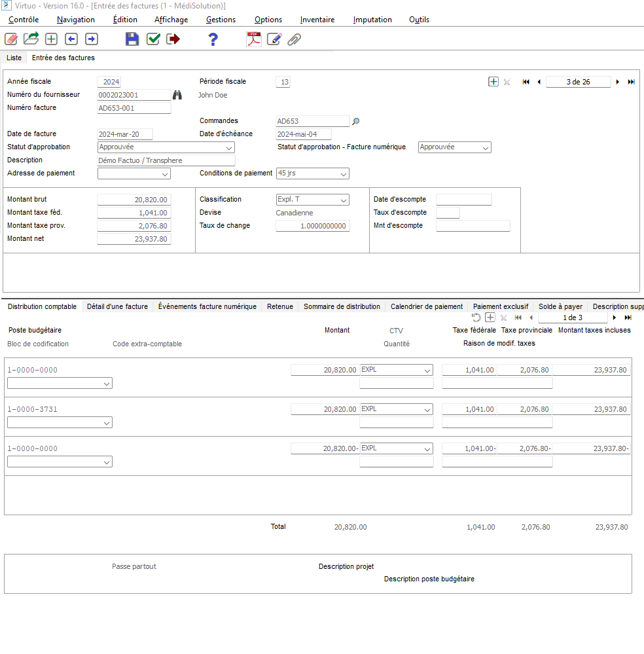Add a new record from main toolbar
This screenshot has height=654, width=644.
click(51, 39)
